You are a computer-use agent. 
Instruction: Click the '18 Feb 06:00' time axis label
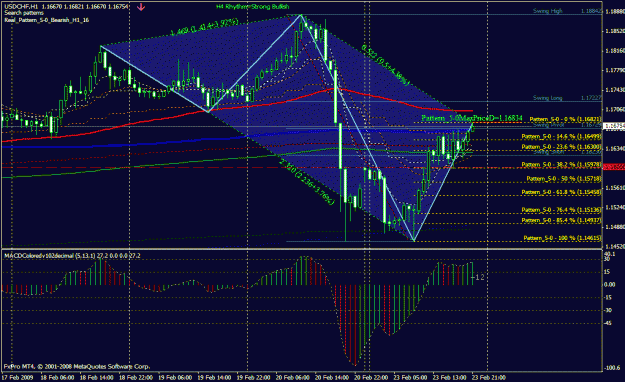coord(57,377)
